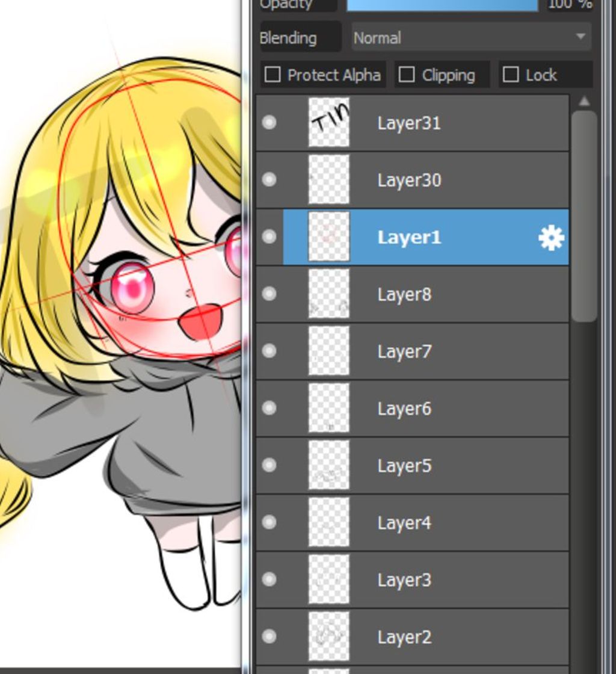Open the Blending mode dropdown

(471, 38)
